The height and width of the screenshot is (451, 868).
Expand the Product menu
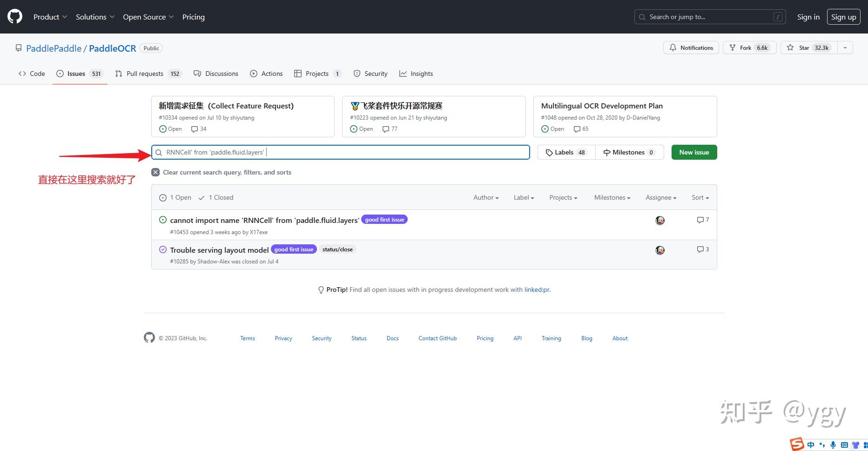pyautogui.click(x=50, y=17)
